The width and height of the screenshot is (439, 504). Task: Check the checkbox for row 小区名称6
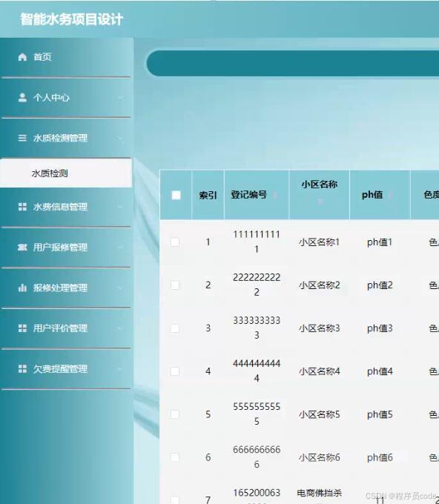pos(175,457)
